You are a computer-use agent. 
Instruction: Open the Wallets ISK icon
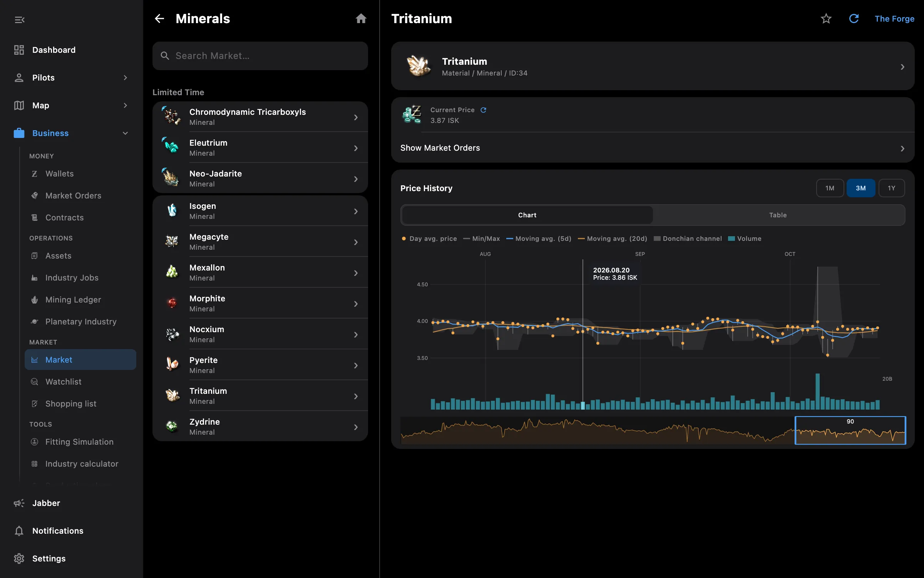click(x=34, y=174)
